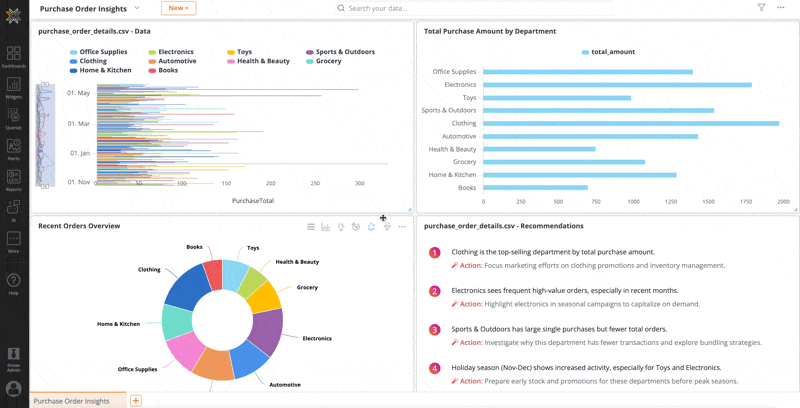
Task: Go to Queries in the sidebar
Action: click(13, 118)
